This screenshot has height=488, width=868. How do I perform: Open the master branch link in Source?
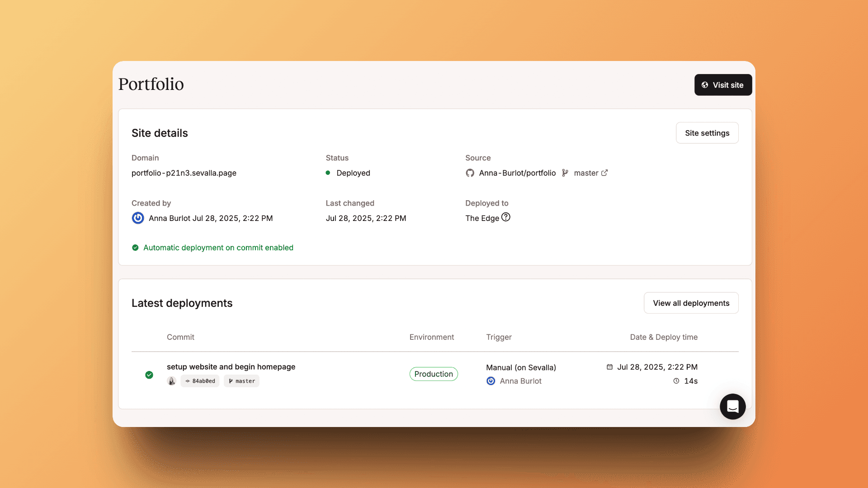(586, 173)
